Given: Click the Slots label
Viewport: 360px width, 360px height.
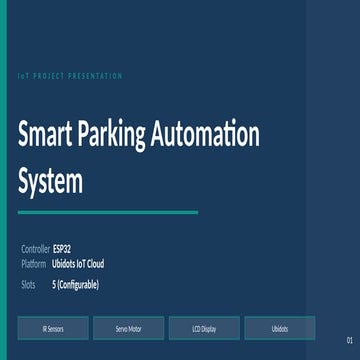Looking at the screenshot, I should tap(28, 285).
